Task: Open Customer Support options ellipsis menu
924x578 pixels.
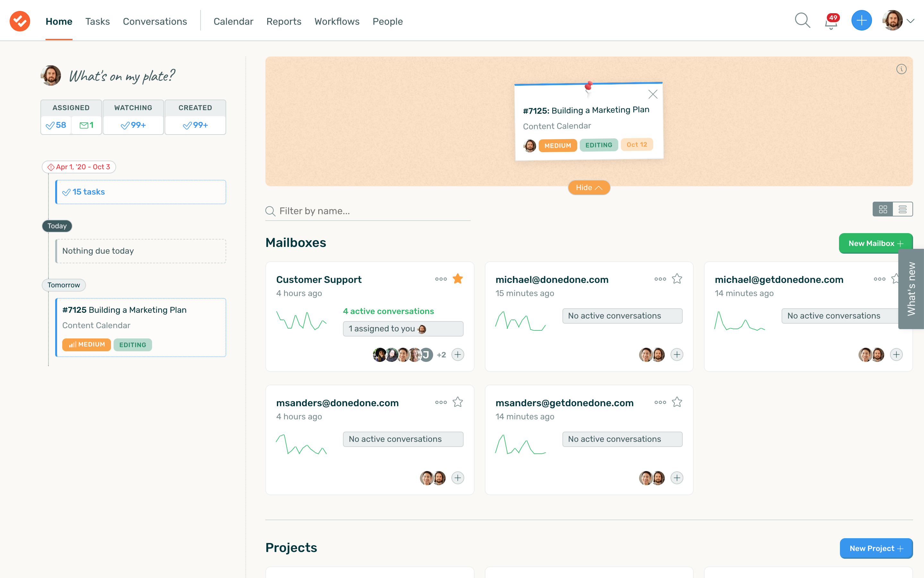Action: click(441, 279)
